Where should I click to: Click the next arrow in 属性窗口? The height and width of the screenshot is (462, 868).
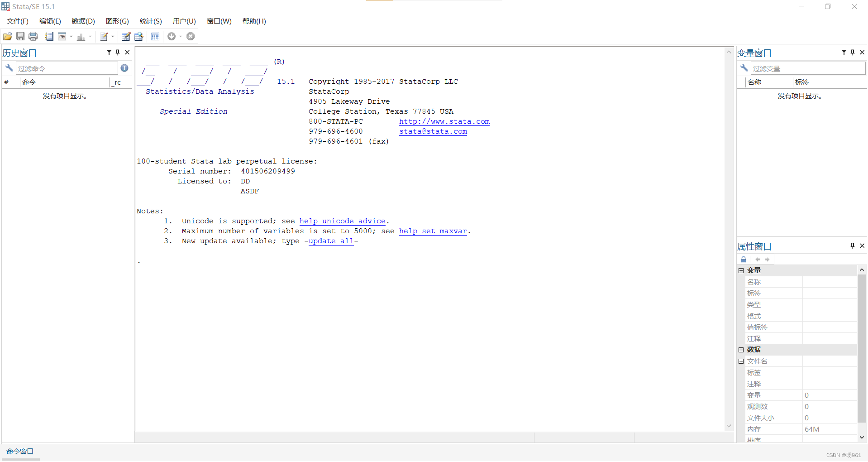click(x=767, y=260)
